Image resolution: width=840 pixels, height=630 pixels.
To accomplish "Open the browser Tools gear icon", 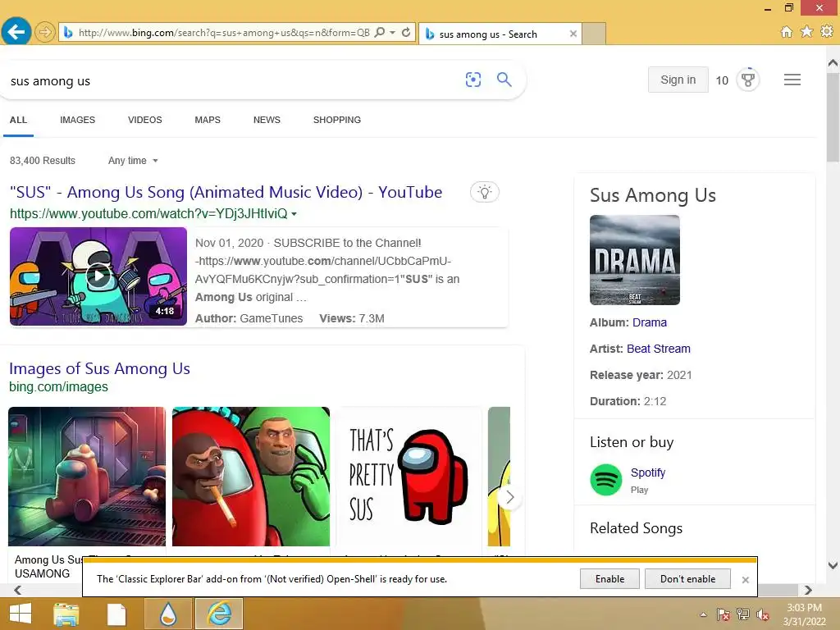I will 827,32.
